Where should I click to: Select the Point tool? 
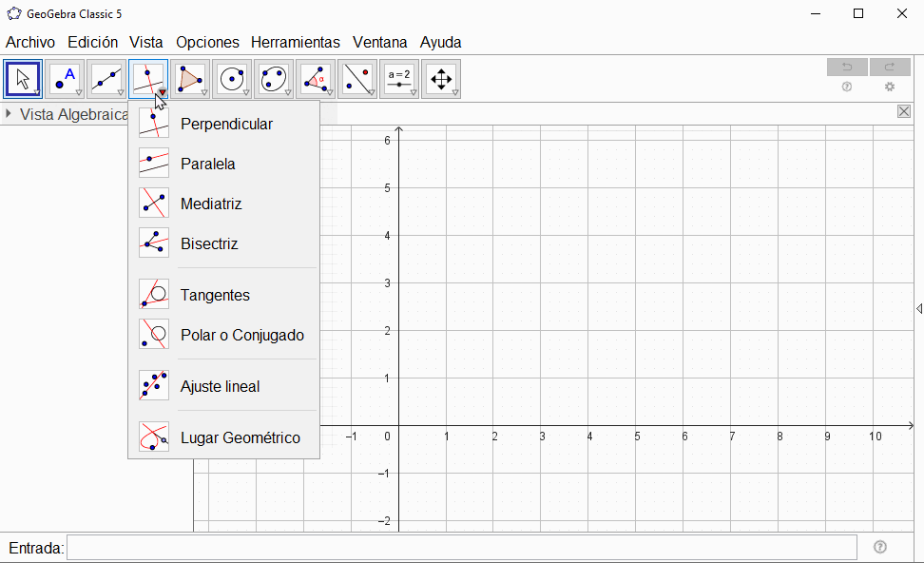(x=65, y=79)
